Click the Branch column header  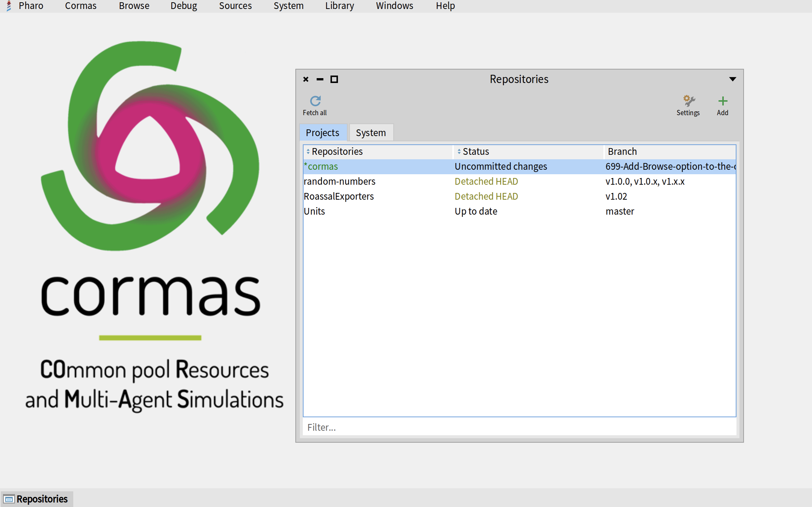pyautogui.click(x=622, y=151)
